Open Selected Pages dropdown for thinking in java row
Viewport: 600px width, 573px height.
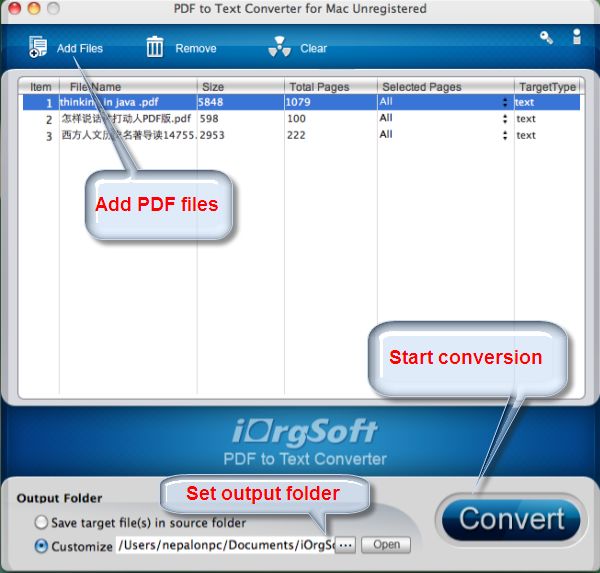click(x=505, y=102)
